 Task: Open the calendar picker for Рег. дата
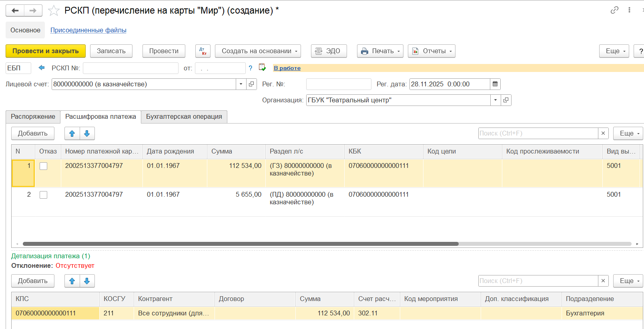(x=495, y=84)
